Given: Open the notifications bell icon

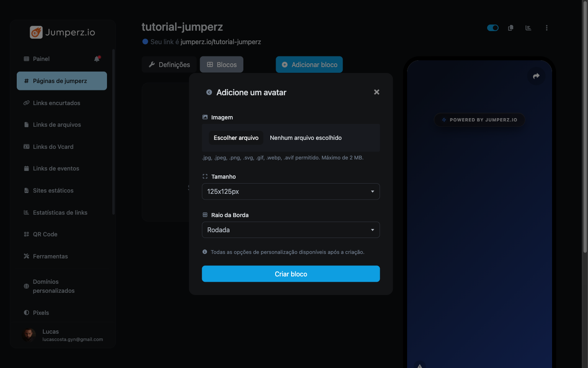Looking at the screenshot, I should [97, 59].
